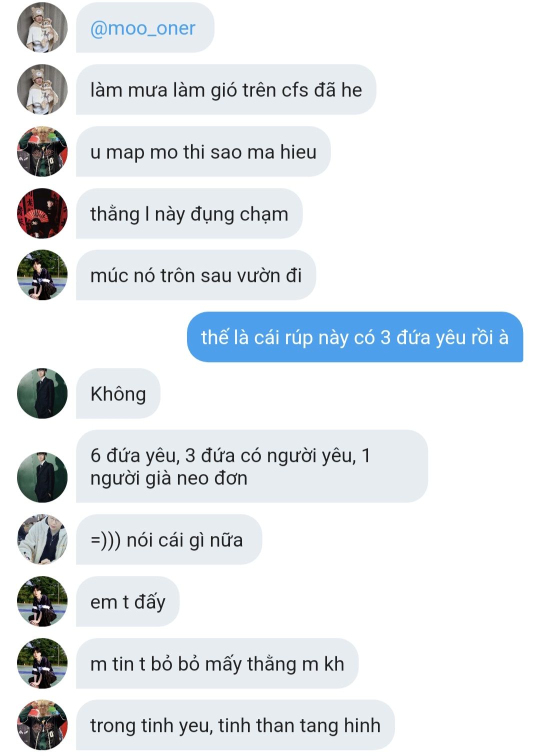
Task: Select message 'làm mưa làm gió trên cfs đã he'
Action: (x=226, y=89)
